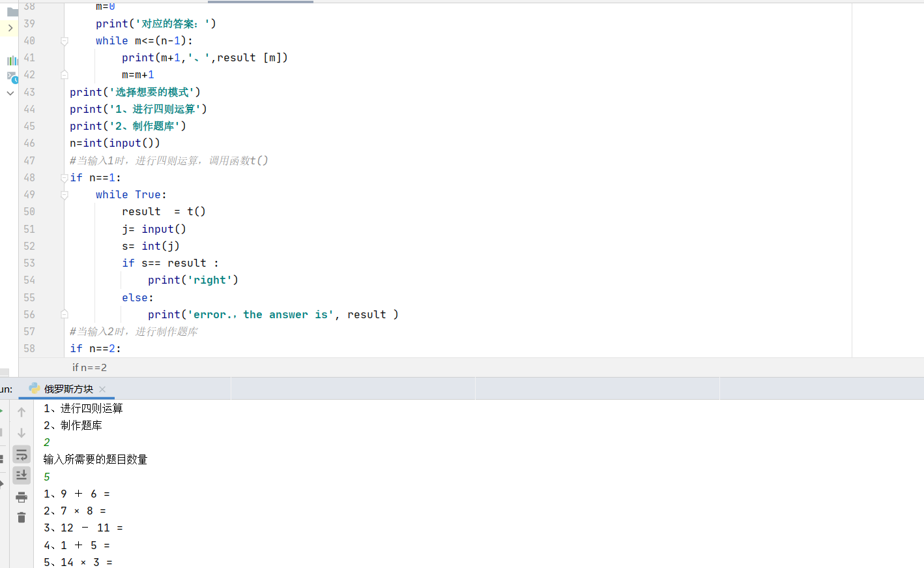This screenshot has width=924, height=568.
Task: Click the comment '#当输入2时，进行制作题库'
Action: pyautogui.click(x=134, y=332)
